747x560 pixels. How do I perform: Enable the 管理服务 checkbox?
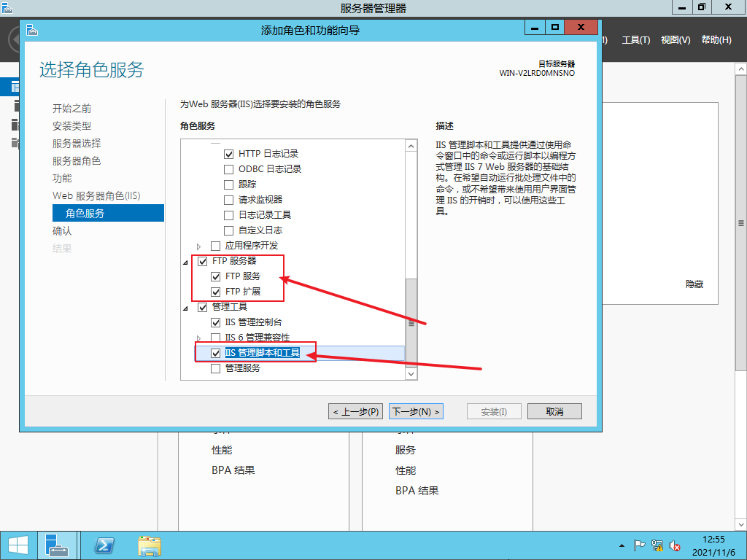tap(215, 368)
